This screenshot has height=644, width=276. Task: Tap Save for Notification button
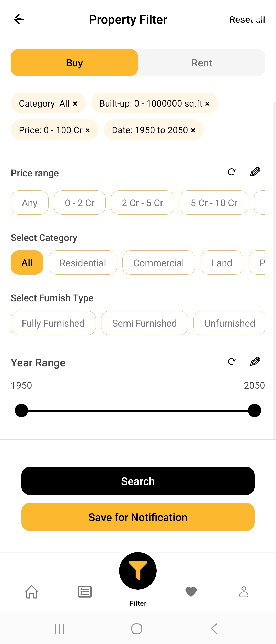[x=138, y=517]
